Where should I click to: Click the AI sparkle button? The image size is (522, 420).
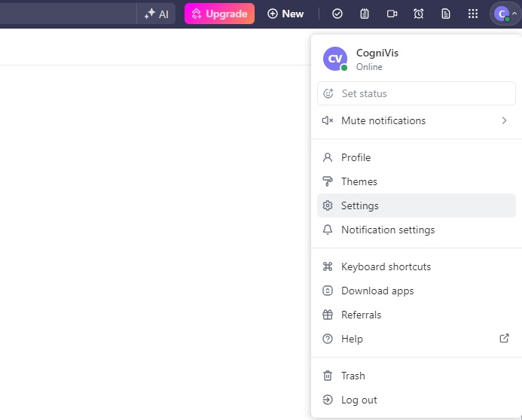[x=157, y=14]
